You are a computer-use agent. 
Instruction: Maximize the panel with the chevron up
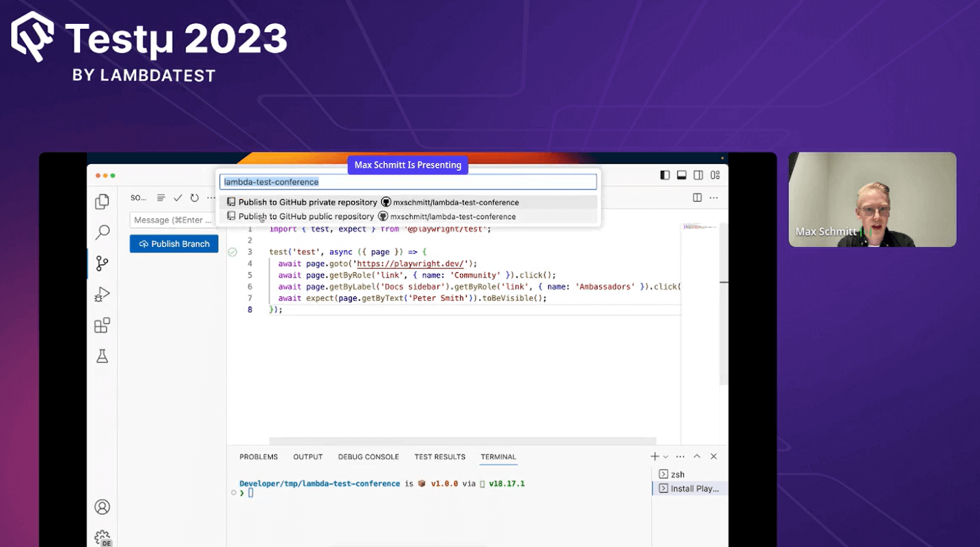697,456
